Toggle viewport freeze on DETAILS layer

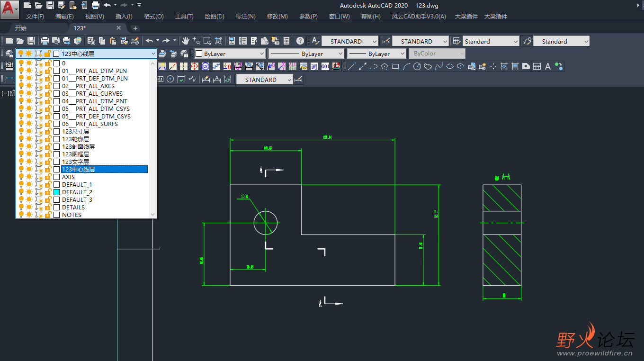pyautogui.click(x=38, y=207)
